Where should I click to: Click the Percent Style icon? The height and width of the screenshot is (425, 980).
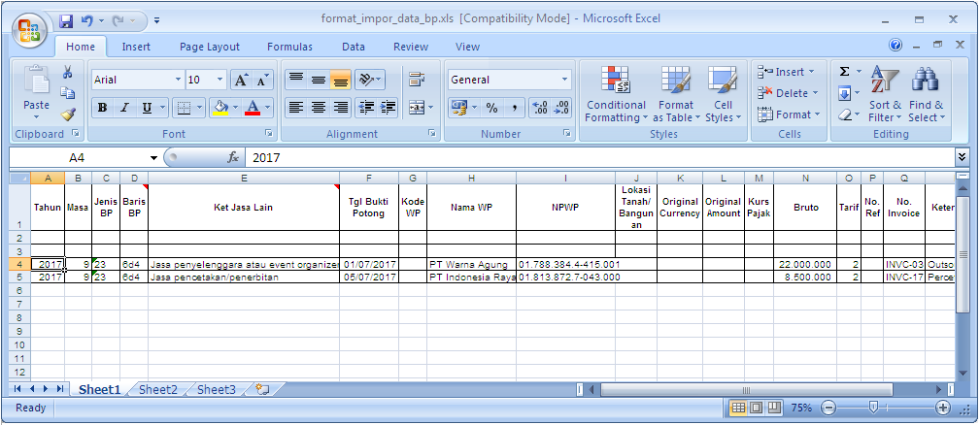491,108
